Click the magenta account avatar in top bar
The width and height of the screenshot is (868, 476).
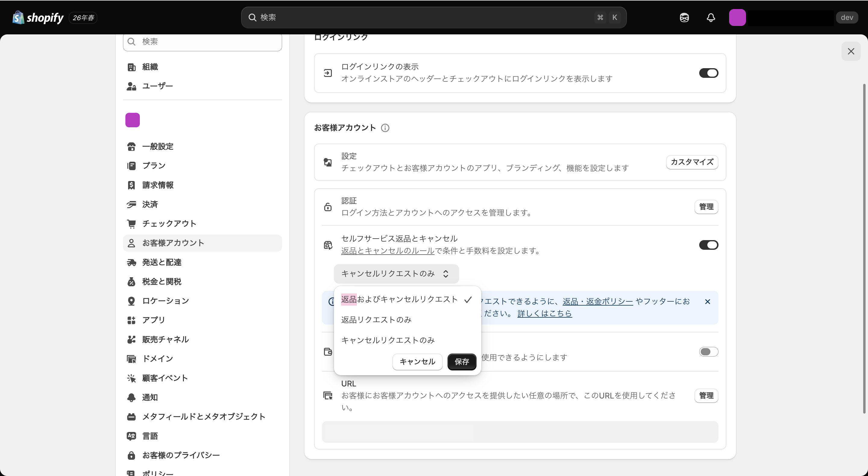(737, 17)
